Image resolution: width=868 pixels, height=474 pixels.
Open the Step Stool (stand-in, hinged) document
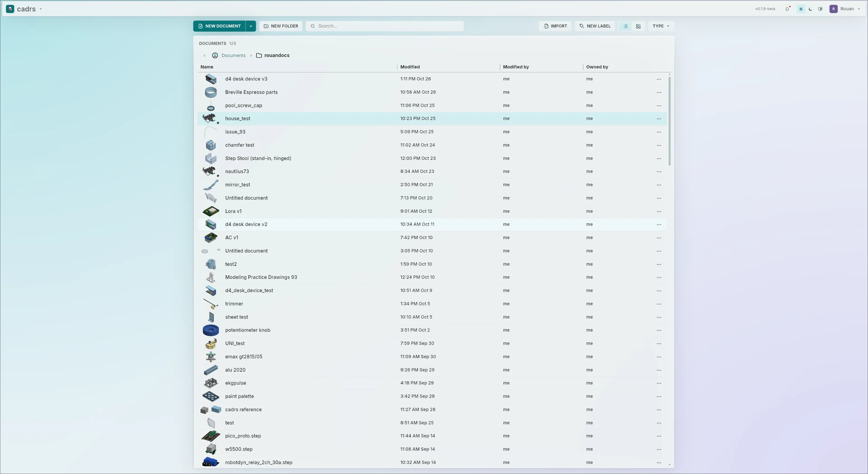point(258,158)
